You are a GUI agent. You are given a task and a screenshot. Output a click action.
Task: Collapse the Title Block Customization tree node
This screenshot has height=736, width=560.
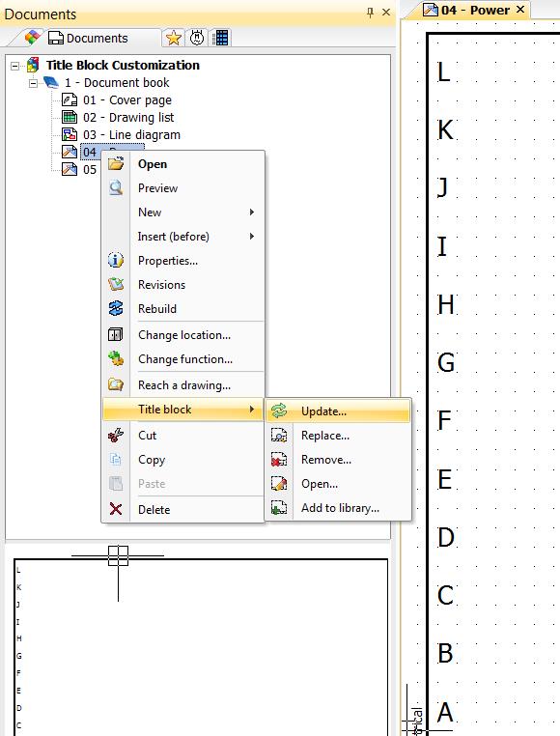coord(15,66)
